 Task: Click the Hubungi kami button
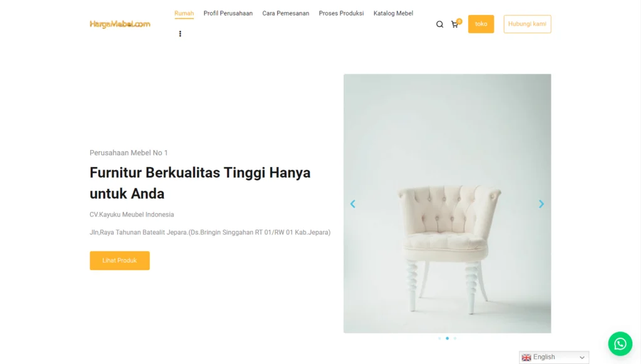(527, 24)
